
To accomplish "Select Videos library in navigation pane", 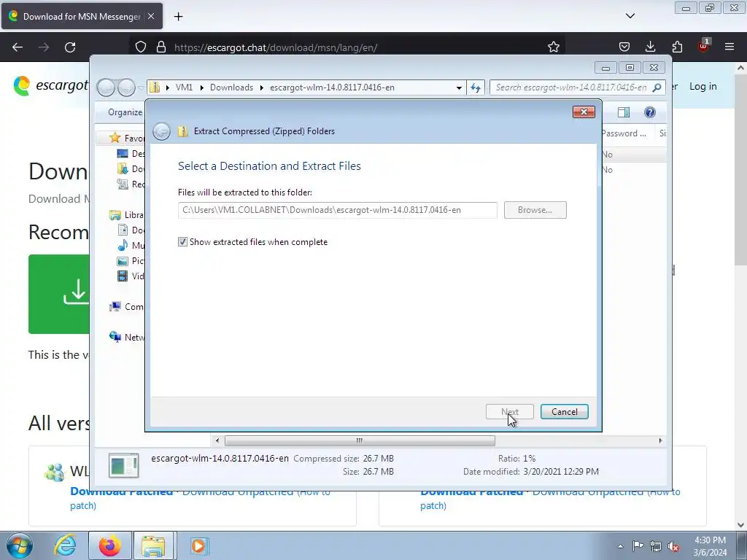I will click(131, 276).
